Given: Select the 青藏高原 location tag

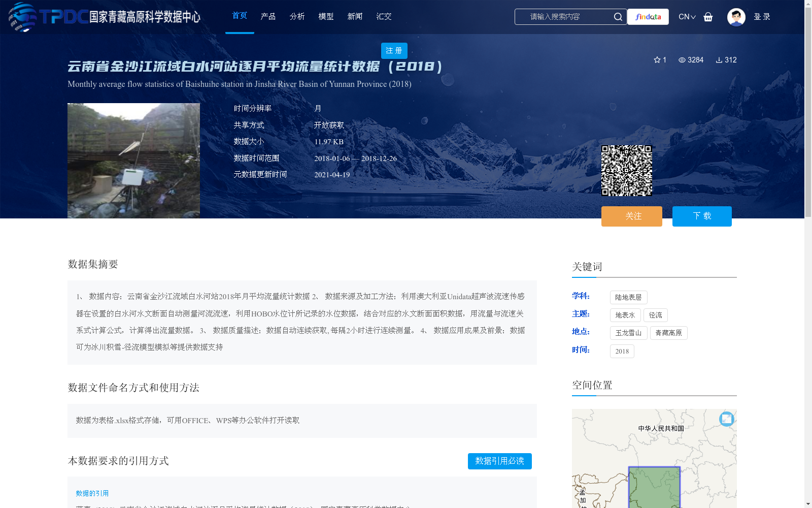Looking at the screenshot, I should click(669, 333).
